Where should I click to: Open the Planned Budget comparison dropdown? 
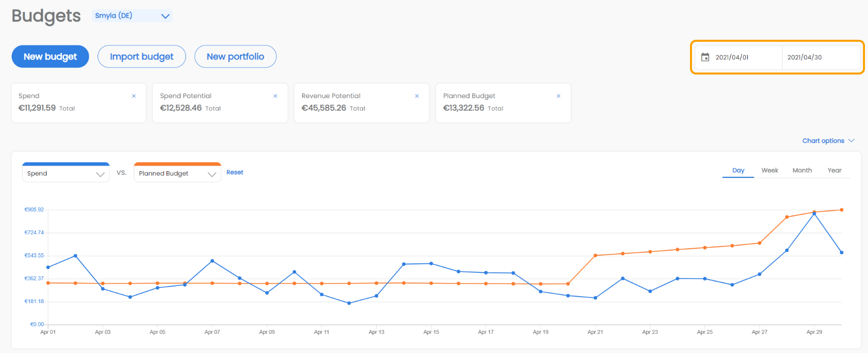(178, 173)
